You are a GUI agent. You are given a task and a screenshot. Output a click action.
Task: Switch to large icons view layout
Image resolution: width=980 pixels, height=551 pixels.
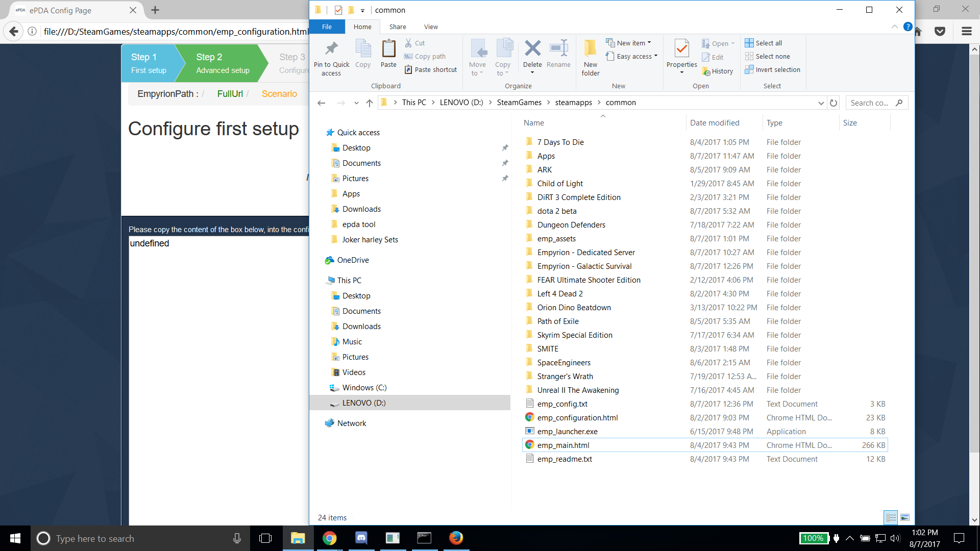[905, 517]
